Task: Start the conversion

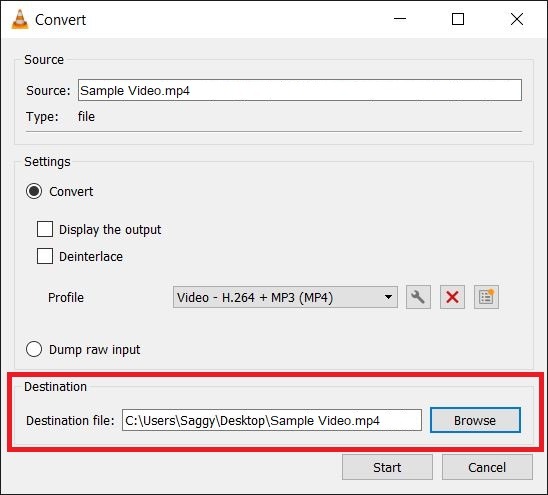Action: 387,467
